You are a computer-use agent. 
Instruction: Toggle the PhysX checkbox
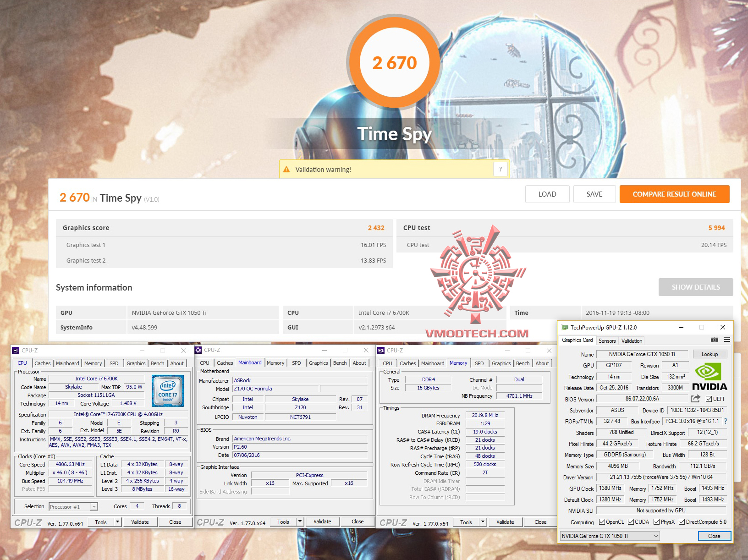pyautogui.click(x=657, y=522)
